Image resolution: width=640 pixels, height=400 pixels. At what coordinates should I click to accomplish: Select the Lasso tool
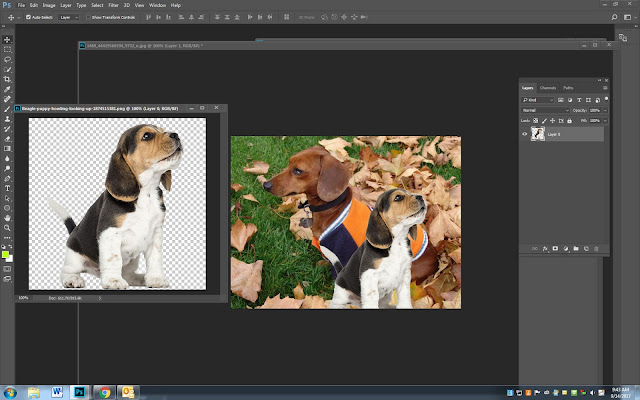click(7, 59)
